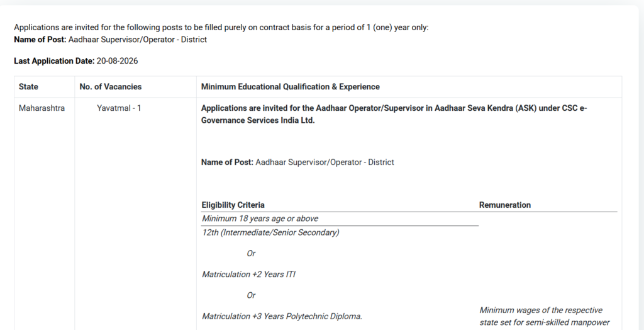
Task: Click the second Or separator text
Action: 251,295
